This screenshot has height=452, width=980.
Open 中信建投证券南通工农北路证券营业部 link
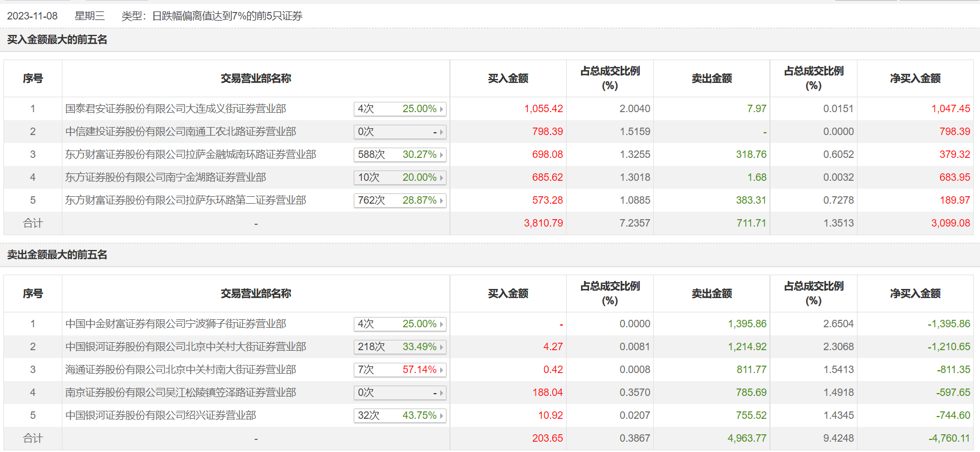point(181,132)
